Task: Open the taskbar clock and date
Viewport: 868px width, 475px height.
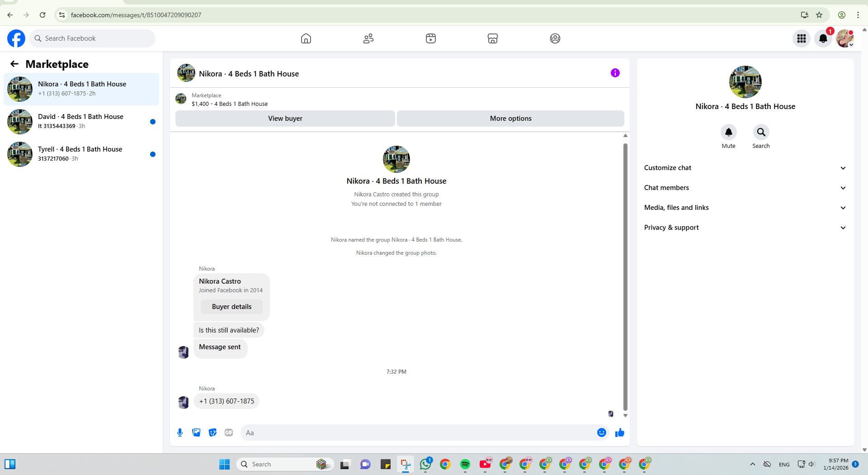Action: coord(836,464)
